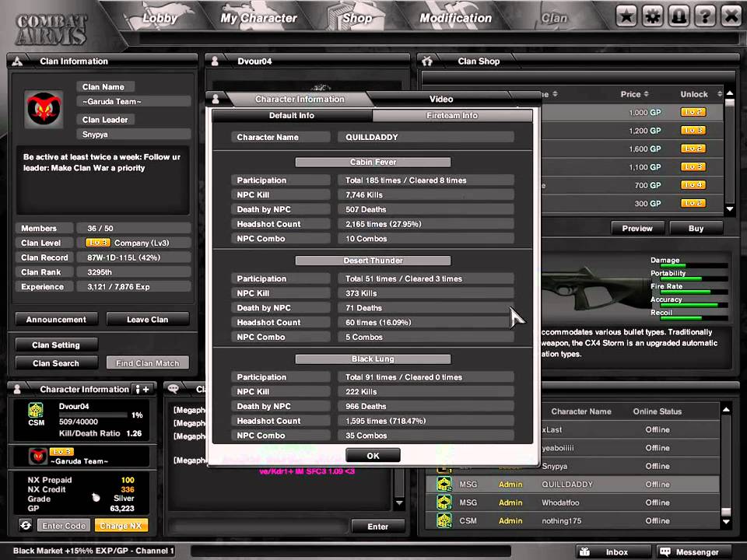Click the chat message input field
The image size is (747, 560).
tap(260, 527)
